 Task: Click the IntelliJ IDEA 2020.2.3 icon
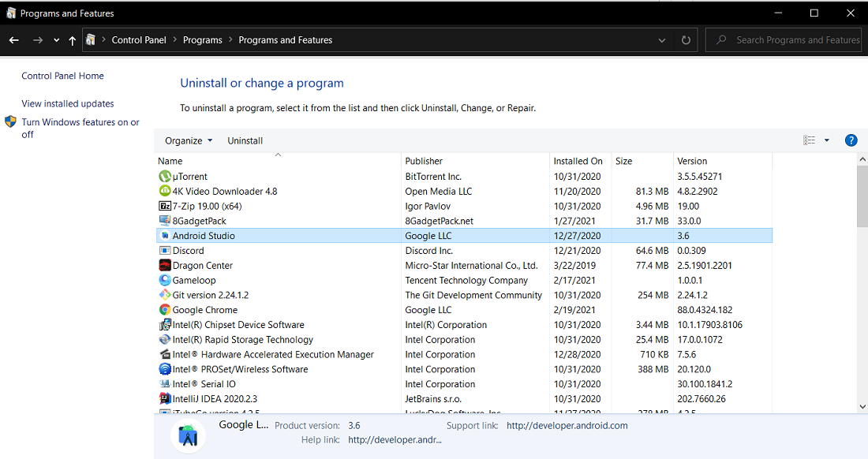[x=165, y=399]
